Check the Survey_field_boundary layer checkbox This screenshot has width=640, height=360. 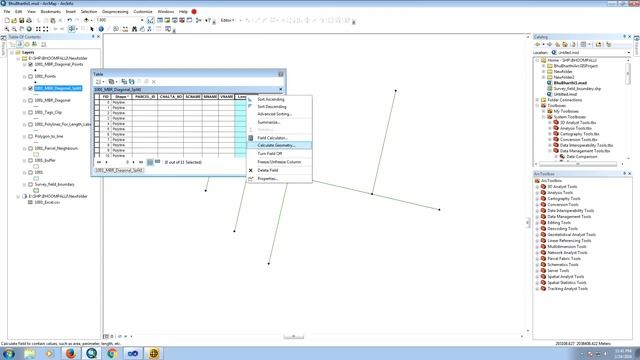click(x=30, y=184)
